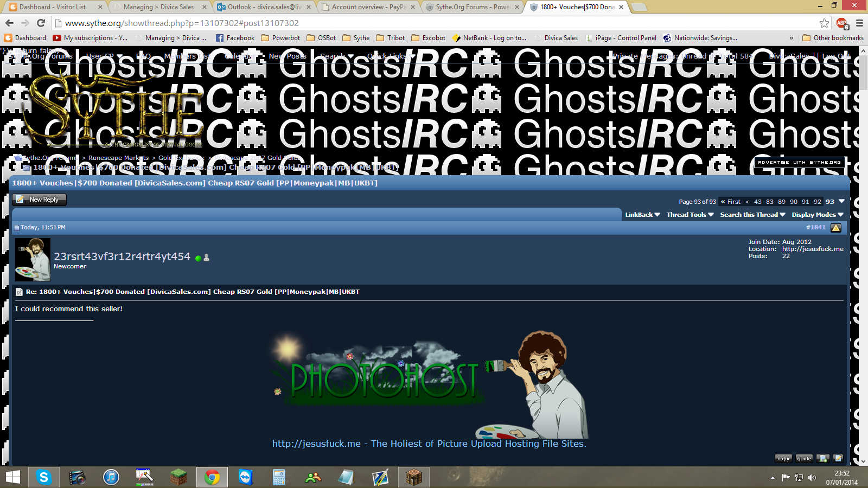Bookmark this page with the star
This screenshot has height=488, width=868.
pos(824,23)
